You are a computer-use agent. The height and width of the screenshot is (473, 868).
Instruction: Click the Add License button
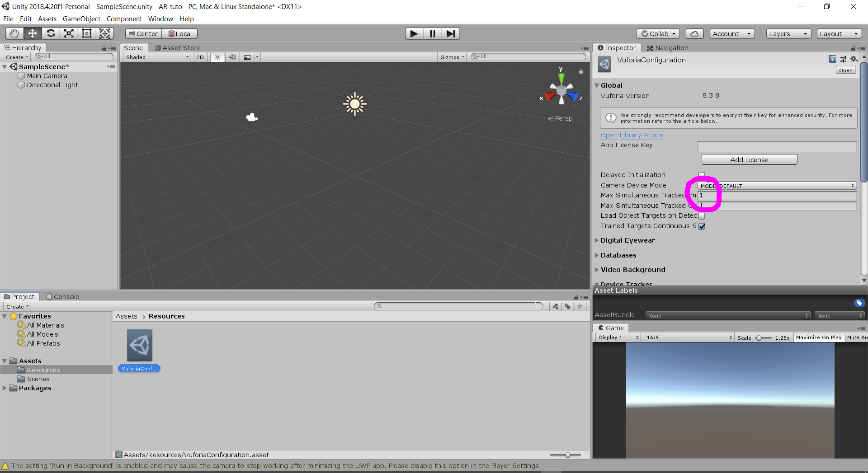click(749, 160)
